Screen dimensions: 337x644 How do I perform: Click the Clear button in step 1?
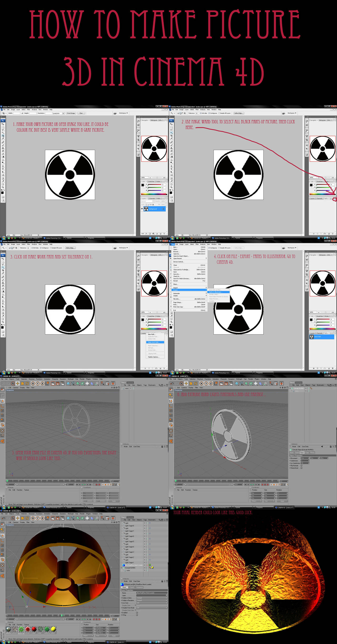tap(81, 113)
